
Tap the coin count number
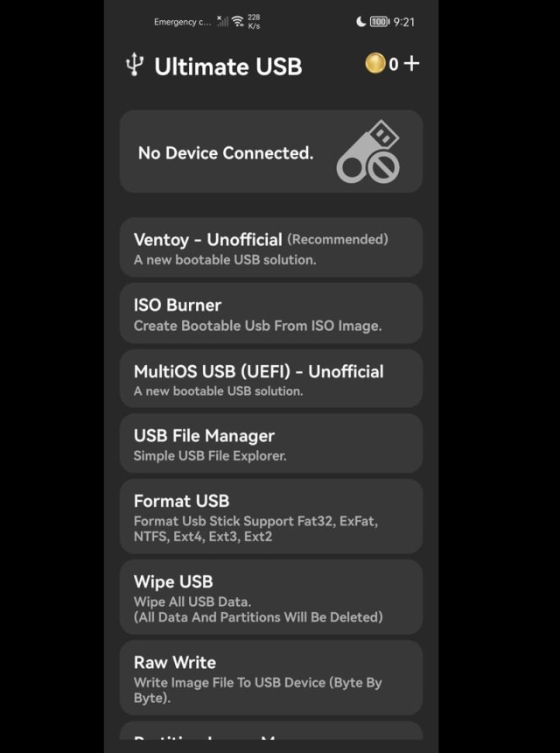[394, 64]
